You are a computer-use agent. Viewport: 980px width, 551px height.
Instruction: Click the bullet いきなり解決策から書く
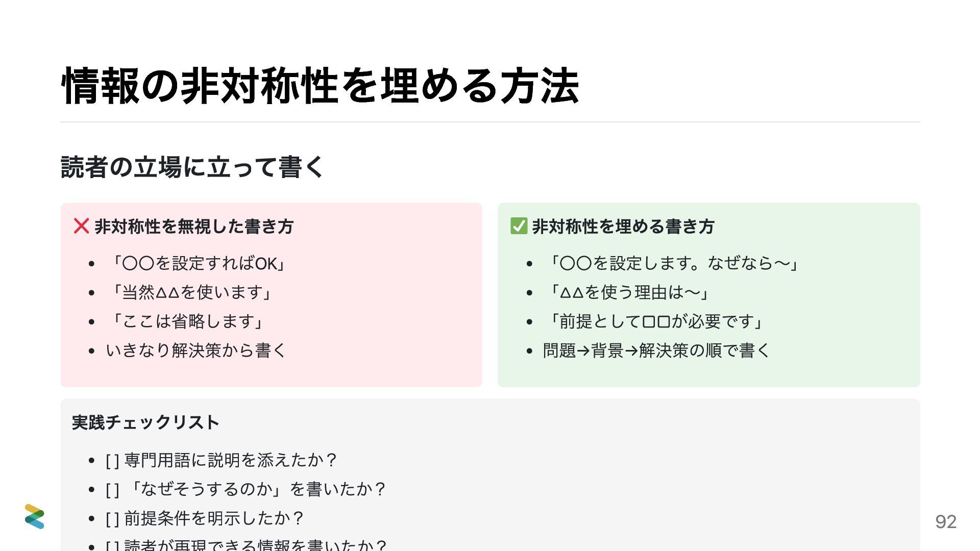(x=196, y=350)
